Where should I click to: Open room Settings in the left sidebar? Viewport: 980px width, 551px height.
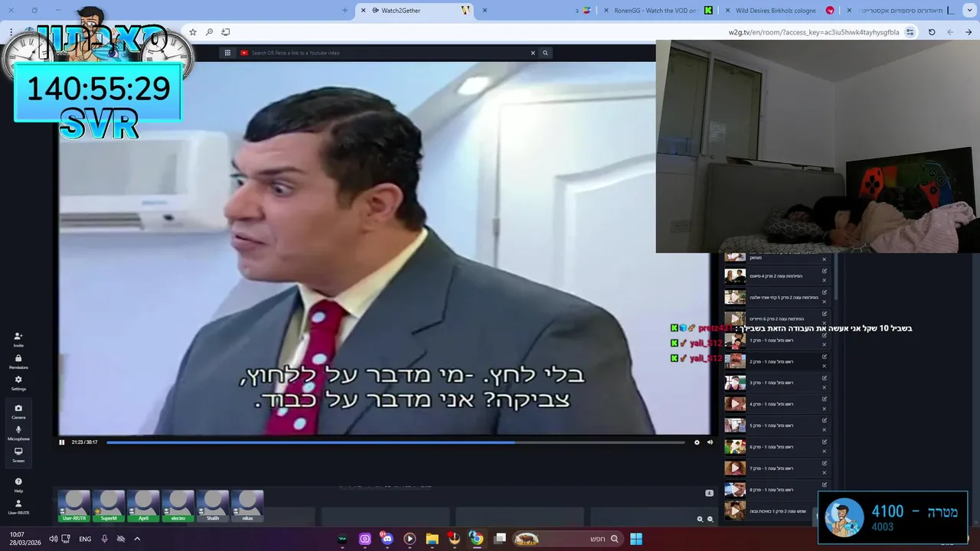pyautogui.click(x=18, y=383)
